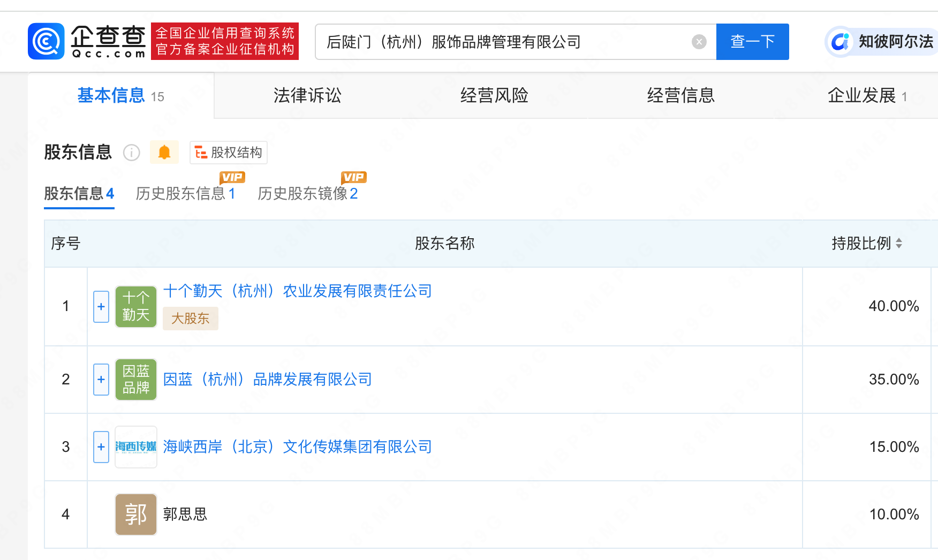Click the 序号 column header
This screenshot has width=938, height=560.
point(65,244)
